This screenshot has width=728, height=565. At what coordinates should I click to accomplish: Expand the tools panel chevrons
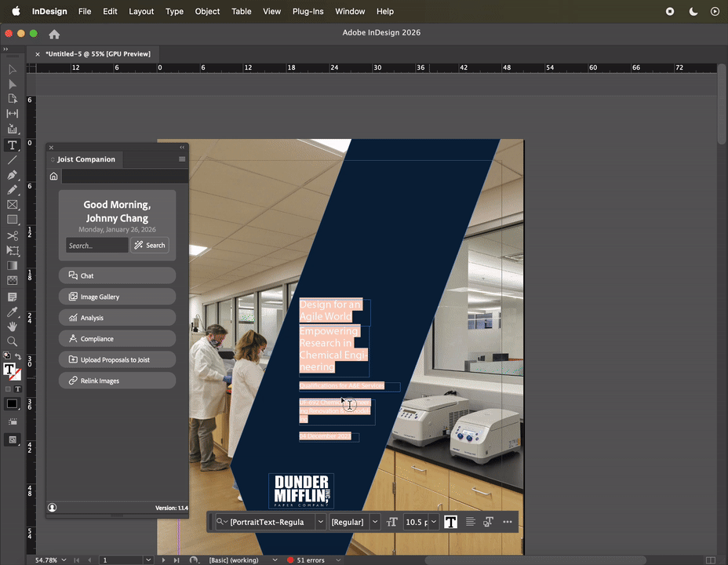click(x=5, y=49)
